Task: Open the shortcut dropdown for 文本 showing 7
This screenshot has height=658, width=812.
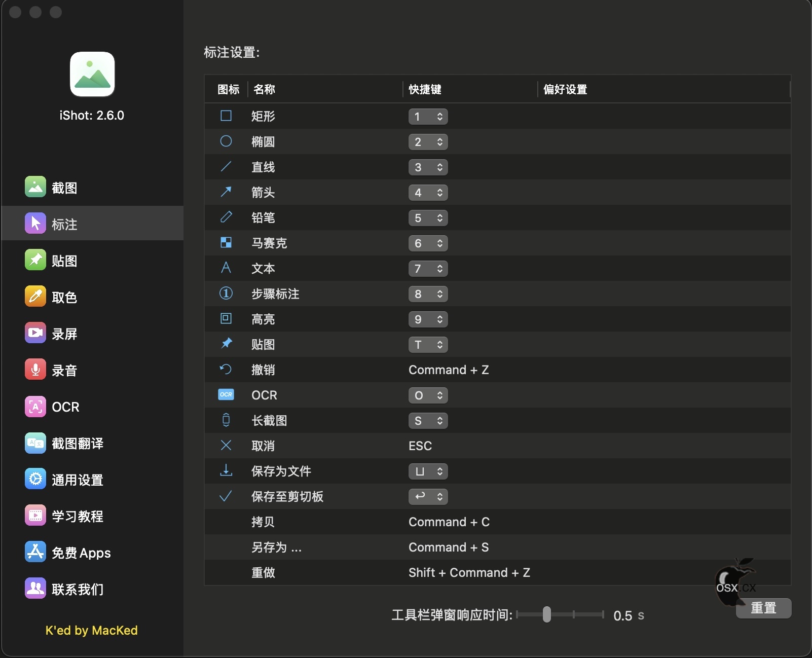Action: [428, 269]
